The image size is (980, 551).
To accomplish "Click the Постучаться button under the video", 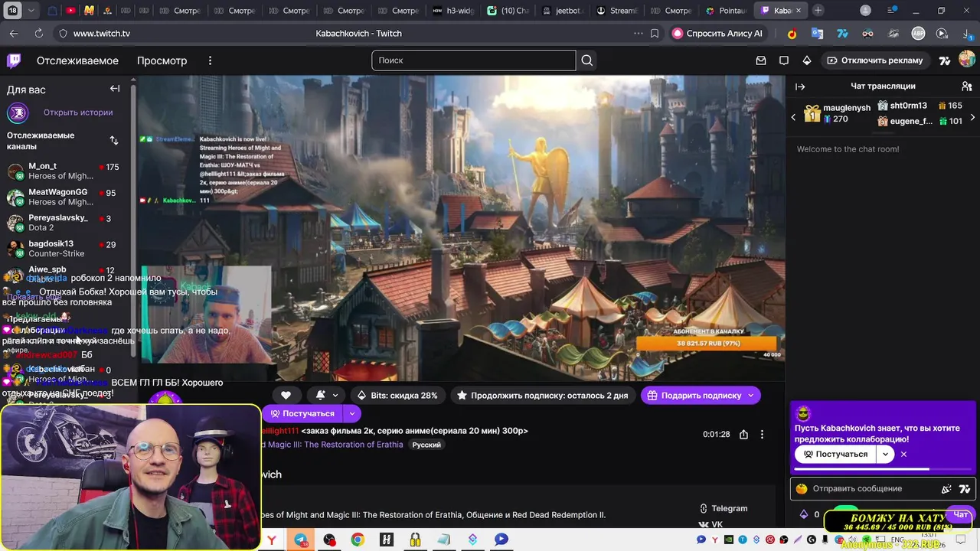I will pyautogui.click(x=302, y=413).
